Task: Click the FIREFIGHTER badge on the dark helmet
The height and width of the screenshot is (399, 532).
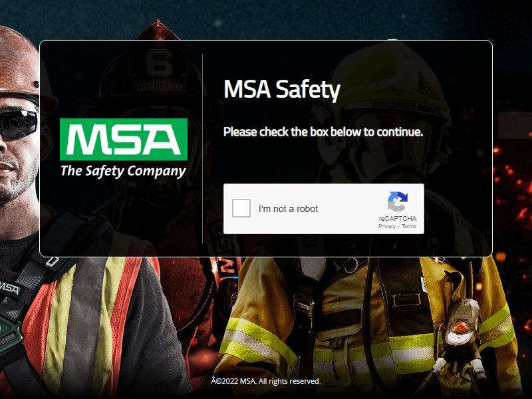Action: 160,88
